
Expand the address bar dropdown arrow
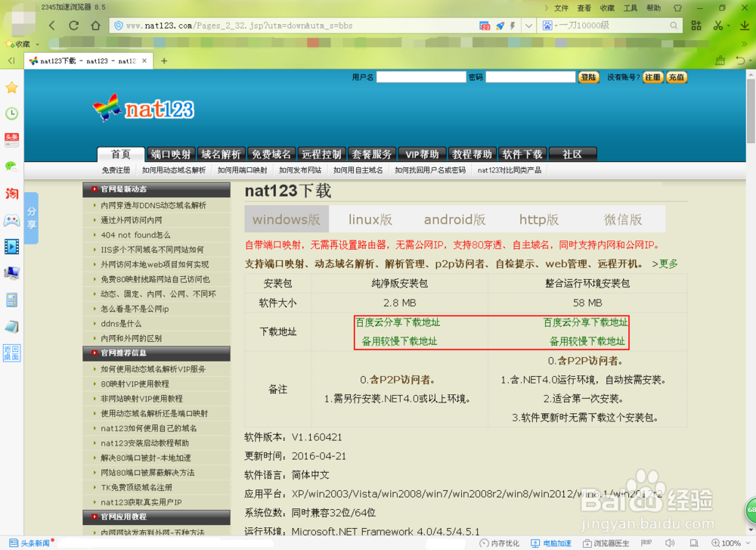pyautogui.click(x=529, y=26)
